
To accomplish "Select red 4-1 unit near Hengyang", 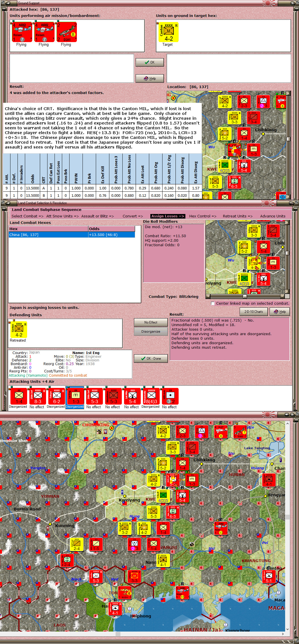I will tap(269, 480).
